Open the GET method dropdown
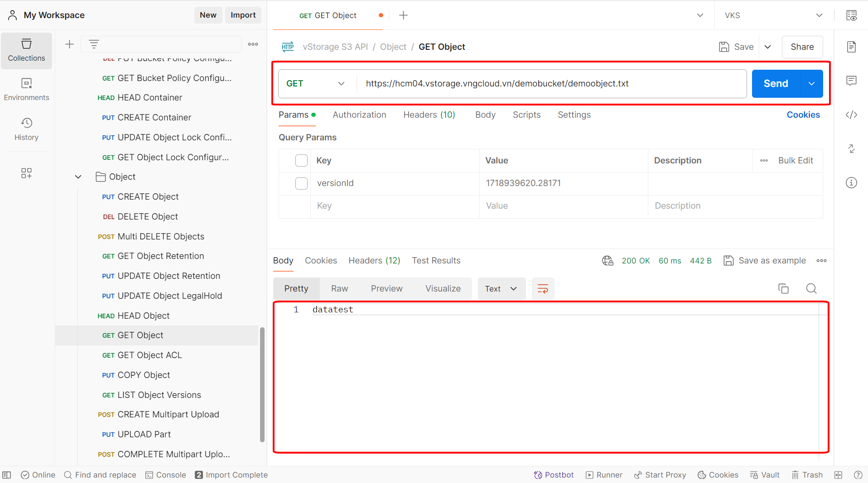This screenshot has height=483, width=868. [316, 84]
